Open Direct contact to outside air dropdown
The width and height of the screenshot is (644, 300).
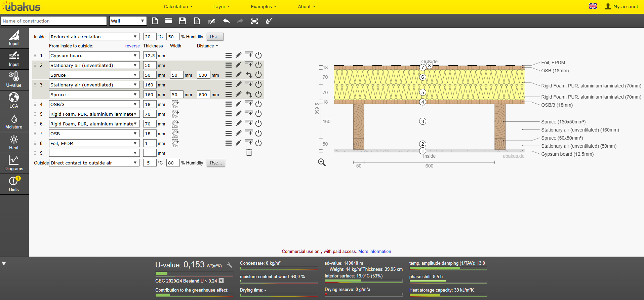coord(94,163)
